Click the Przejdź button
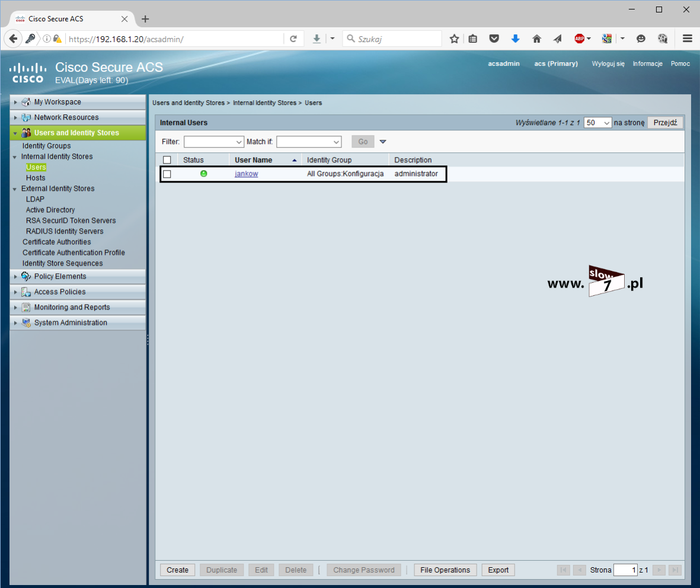The width and height of the screenshot is (700, 588). click(x=665, y=123)
